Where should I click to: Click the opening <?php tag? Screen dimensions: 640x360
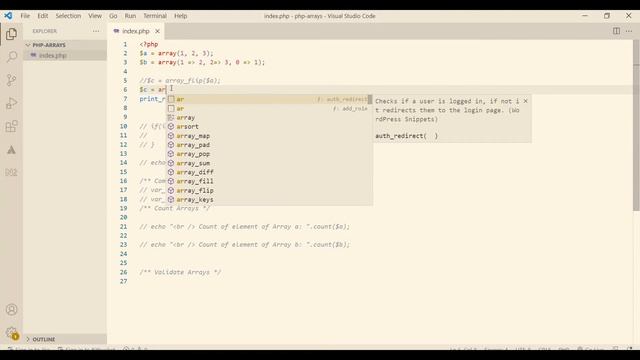click(149, 44)
